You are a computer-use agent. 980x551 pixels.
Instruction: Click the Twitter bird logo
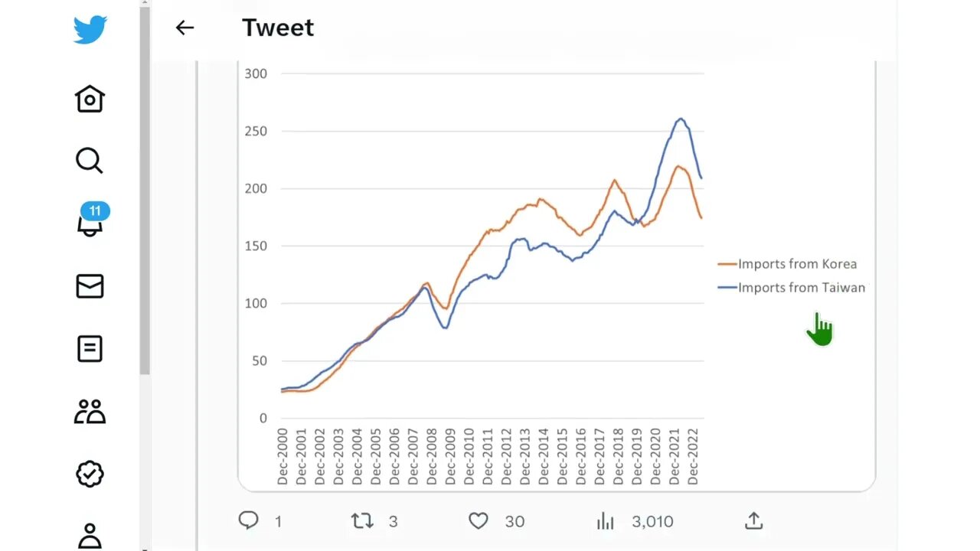point(90,31)
